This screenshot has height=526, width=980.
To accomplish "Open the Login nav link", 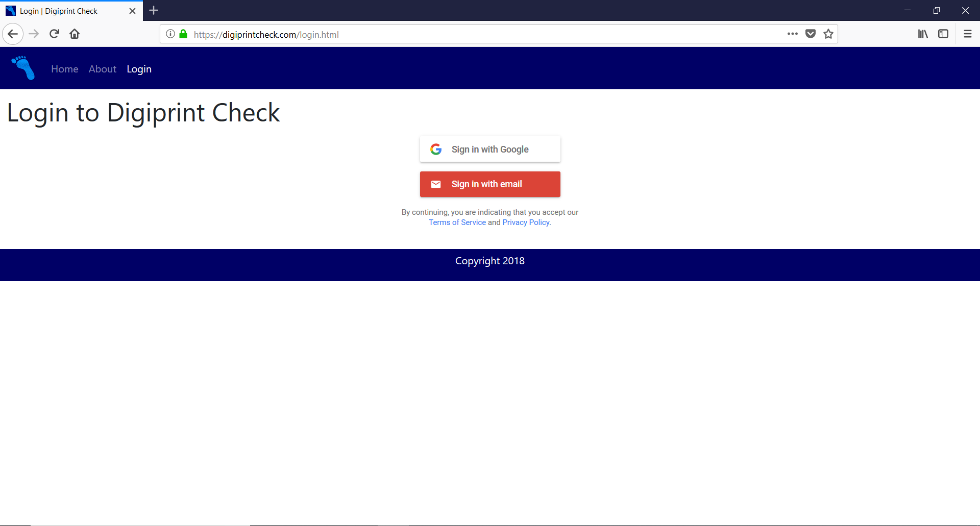I will coord(139,69).
